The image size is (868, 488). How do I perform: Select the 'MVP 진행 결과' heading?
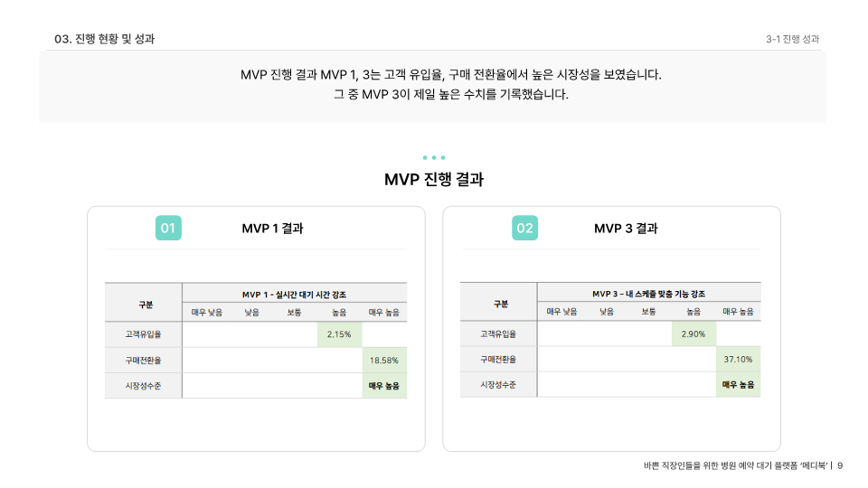click(434, 179)
